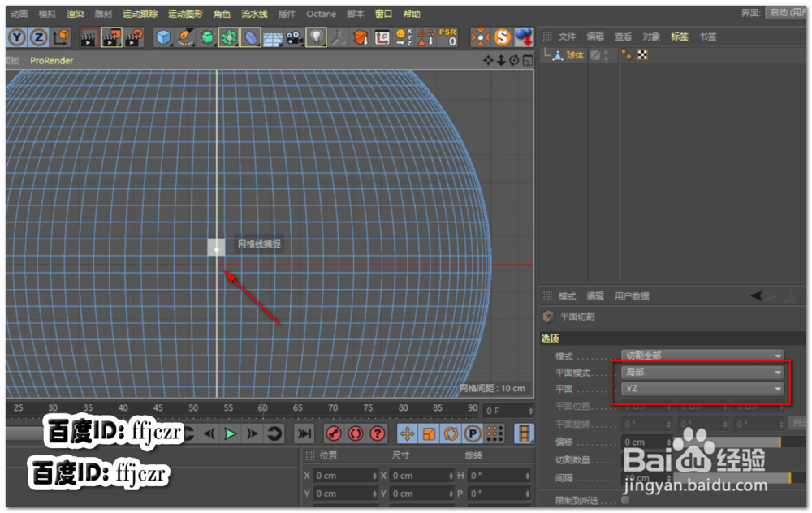Click the orange S plugin icon
The width and height of the screenshot is (812, 513).
pos(502,37)
